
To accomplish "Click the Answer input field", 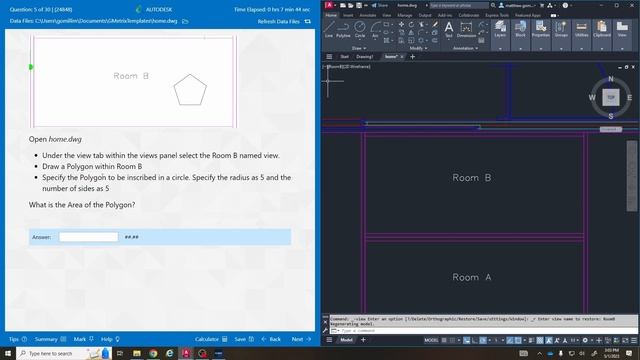I will pyautogui.click(x=89, y=237).
